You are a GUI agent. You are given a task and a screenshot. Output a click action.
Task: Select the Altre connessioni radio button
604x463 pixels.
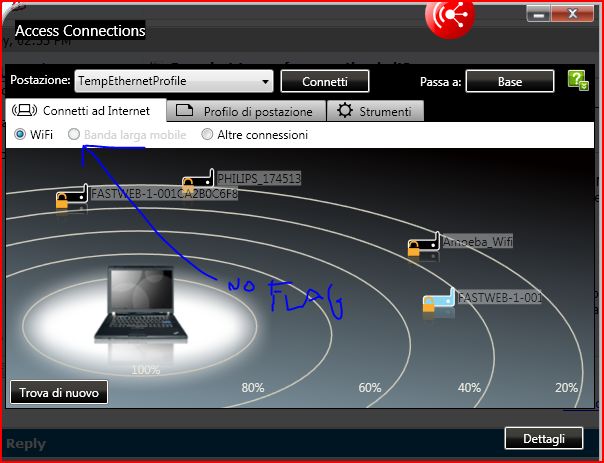tap(207, 134)
